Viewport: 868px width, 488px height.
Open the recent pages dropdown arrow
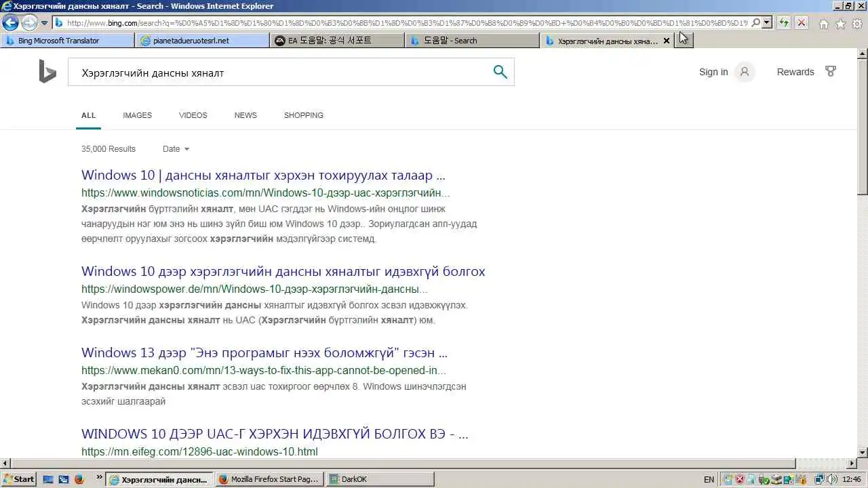point(44,23)
